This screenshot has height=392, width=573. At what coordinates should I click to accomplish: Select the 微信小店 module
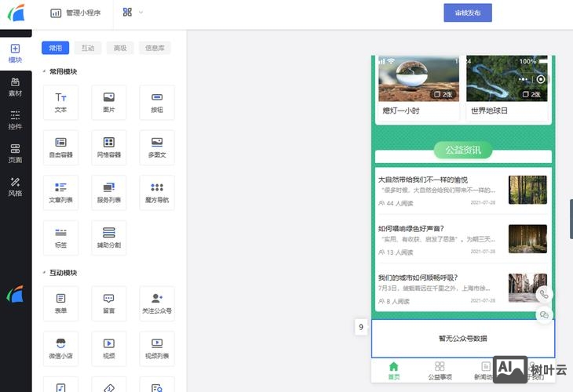coord(60,349)
